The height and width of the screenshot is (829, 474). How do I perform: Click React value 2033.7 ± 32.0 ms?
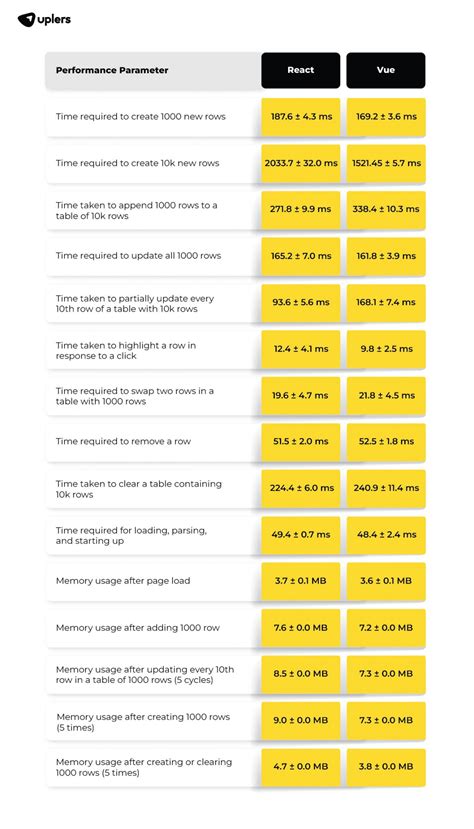point(301,163)
